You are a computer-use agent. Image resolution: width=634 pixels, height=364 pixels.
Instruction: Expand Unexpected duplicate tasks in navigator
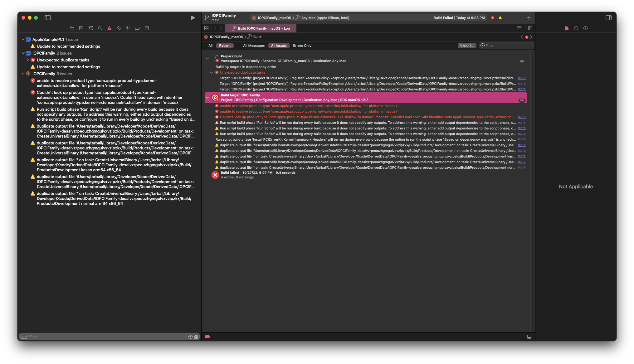(x=28, y=60)
